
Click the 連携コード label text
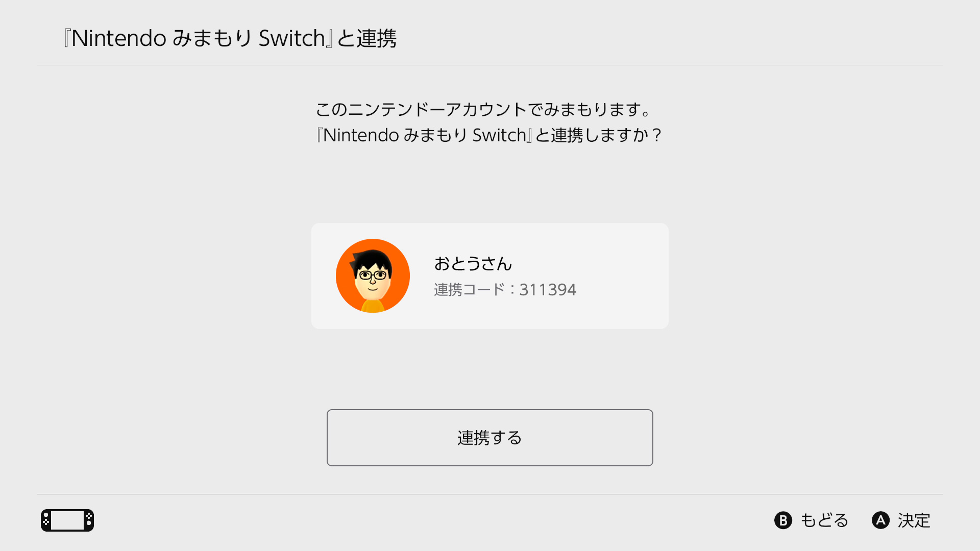[x=469, y=290]
